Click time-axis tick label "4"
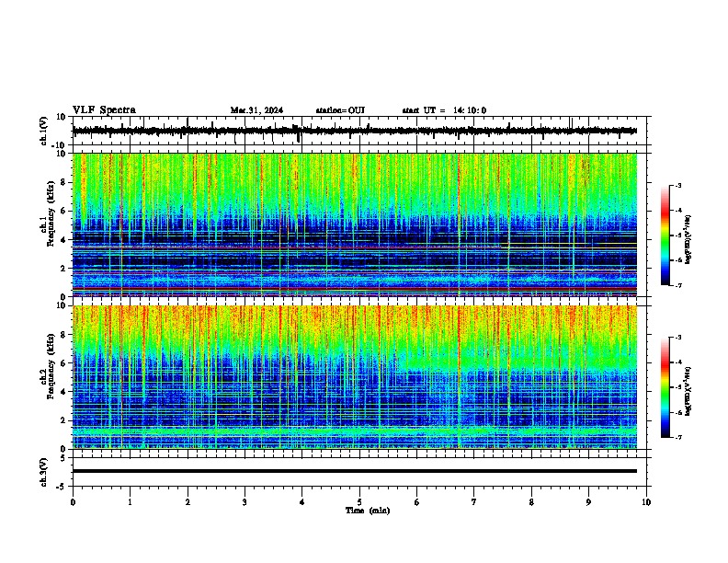 pos(302,502)
